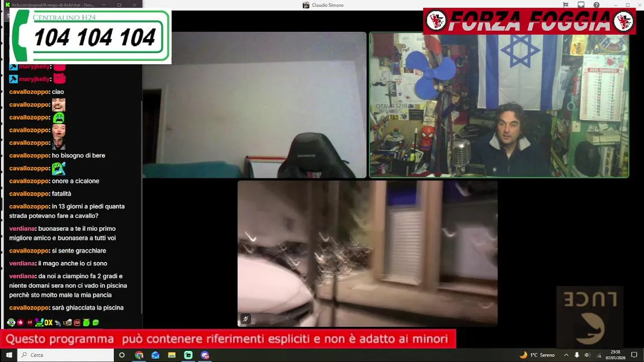Select the top-left webcam video tile
644x362 pixels.
point(255,105)
